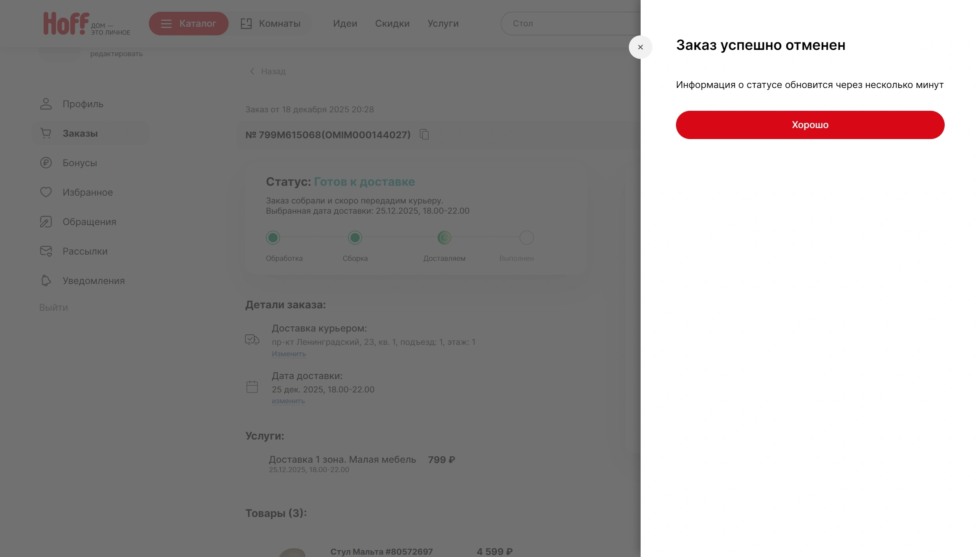This screenshot has width=980, height=557.
Task: Click the Заказы cart icon
Action: point(46,133)
